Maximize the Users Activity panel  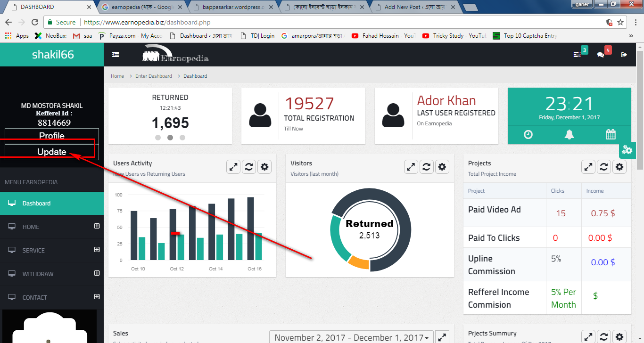click(233, 167)
